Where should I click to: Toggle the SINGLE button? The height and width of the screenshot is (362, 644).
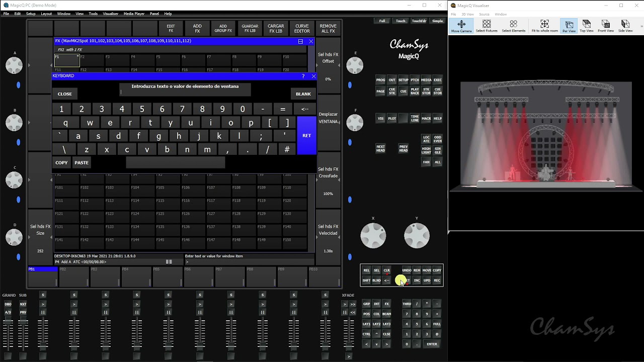(x=438, y=150)
